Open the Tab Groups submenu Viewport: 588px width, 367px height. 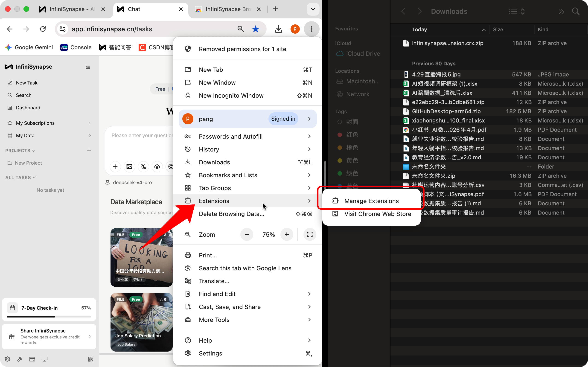[247, 188]
